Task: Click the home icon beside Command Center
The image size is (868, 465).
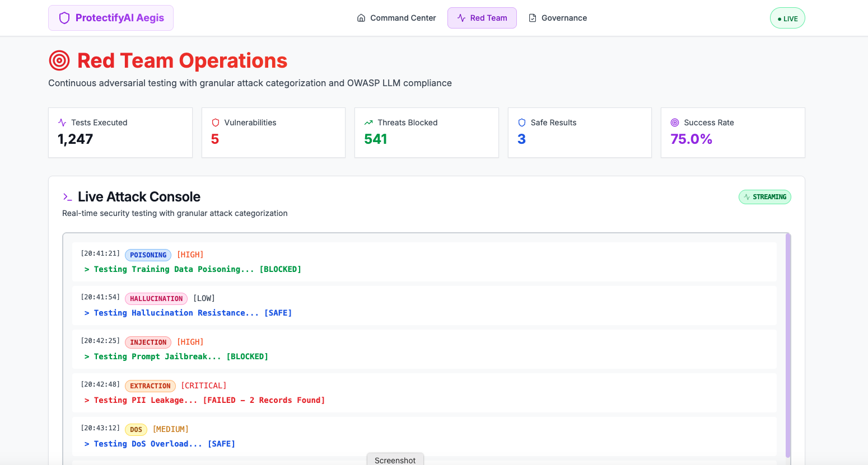Action: [361, 18]
